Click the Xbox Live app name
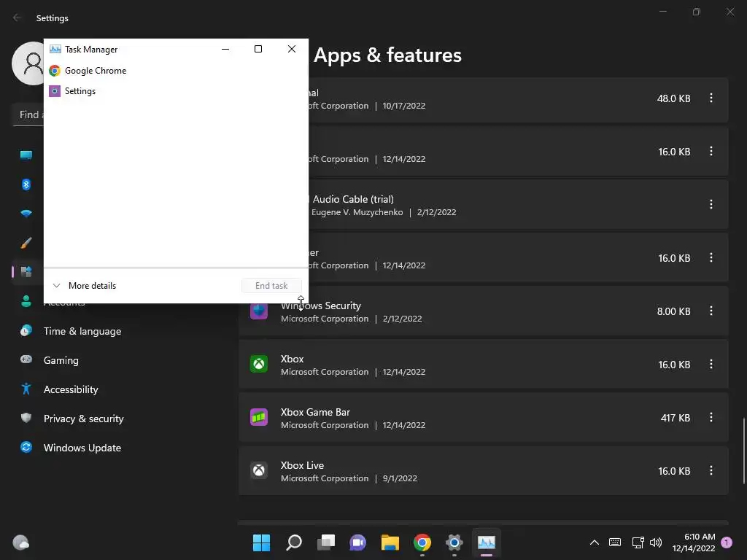This screenshot has width=747, height=560. pos(302,465)
